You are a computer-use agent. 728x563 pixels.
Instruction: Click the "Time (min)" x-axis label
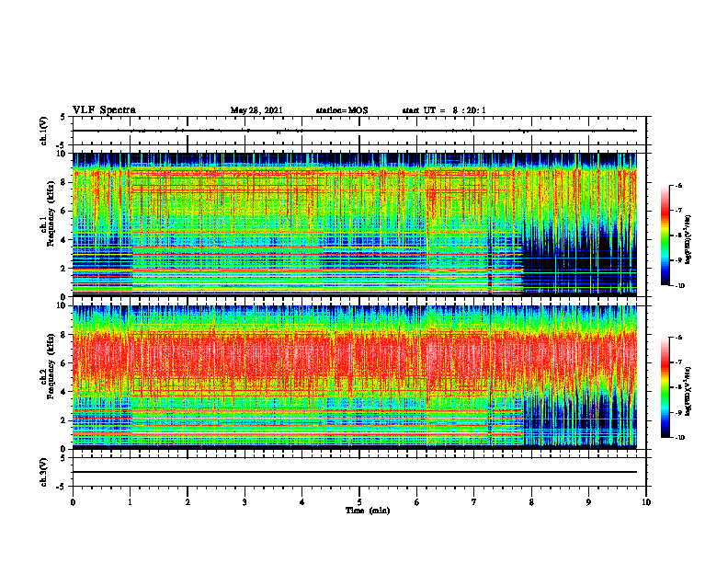coord(368,511)
